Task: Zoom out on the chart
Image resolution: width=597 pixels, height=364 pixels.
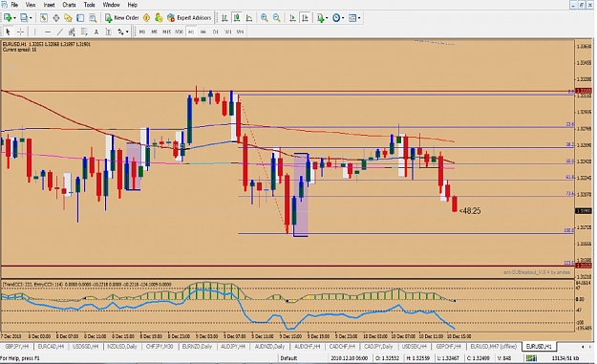Action: [277, 18]
